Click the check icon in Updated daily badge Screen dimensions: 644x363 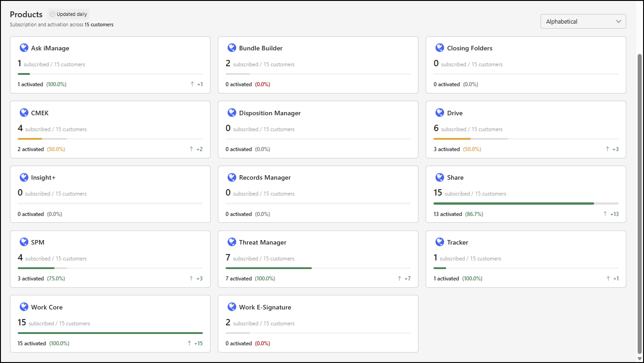pos(53,14)
